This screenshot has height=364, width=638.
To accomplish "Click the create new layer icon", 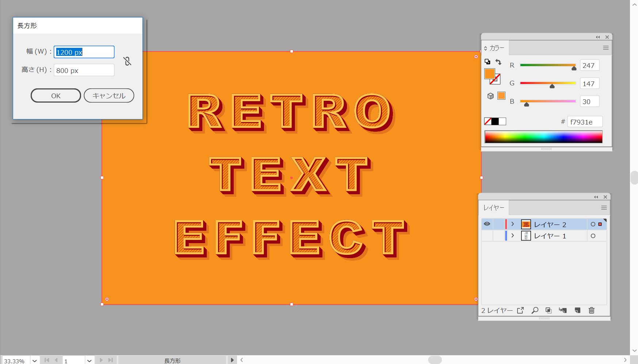I will [577, 310].
